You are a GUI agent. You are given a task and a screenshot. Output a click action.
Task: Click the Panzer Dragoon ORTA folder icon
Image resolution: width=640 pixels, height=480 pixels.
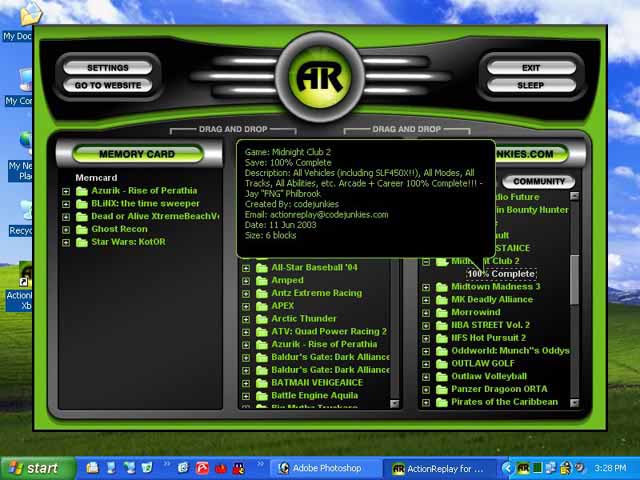pos(442,389)
